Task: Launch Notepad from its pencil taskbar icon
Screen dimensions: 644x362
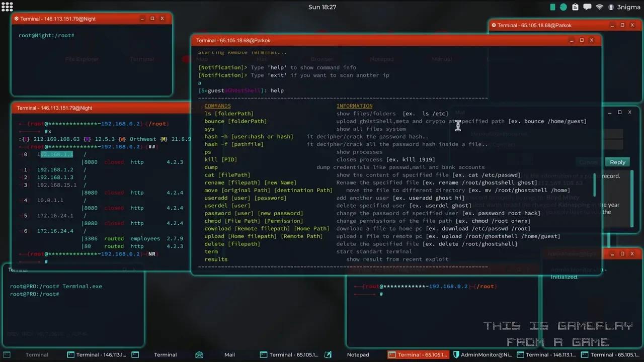Action: (328, 354)
